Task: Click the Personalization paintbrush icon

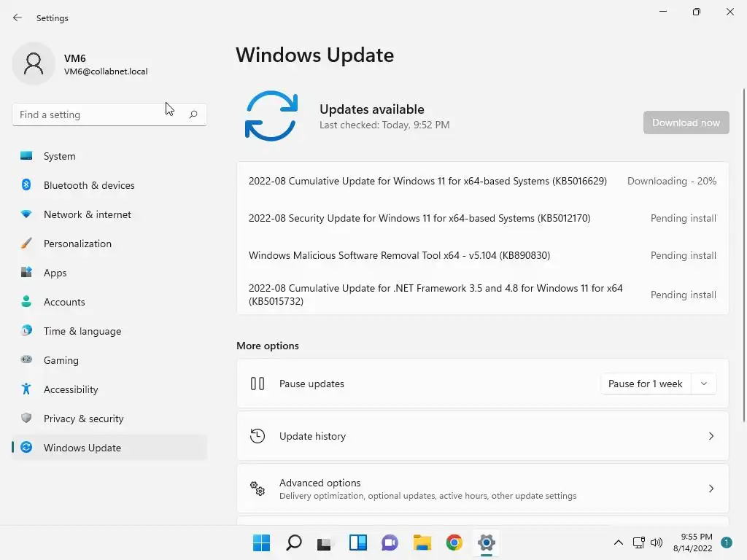Action: click(26, 244)
